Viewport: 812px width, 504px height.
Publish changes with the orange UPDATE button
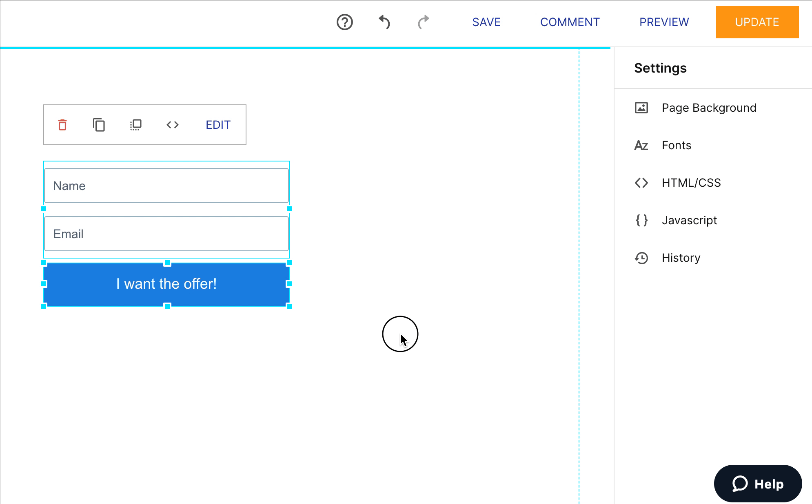757,22
